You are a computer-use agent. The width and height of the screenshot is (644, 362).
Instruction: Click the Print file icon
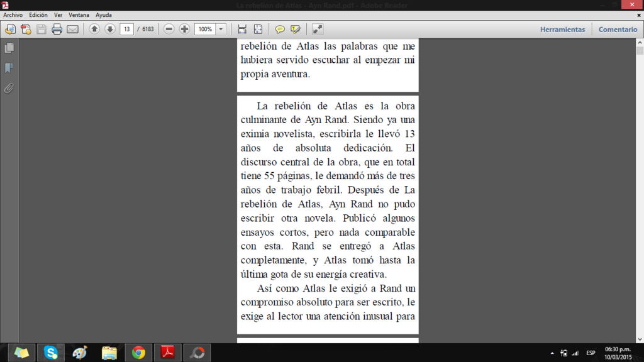(x=57, y=29)
